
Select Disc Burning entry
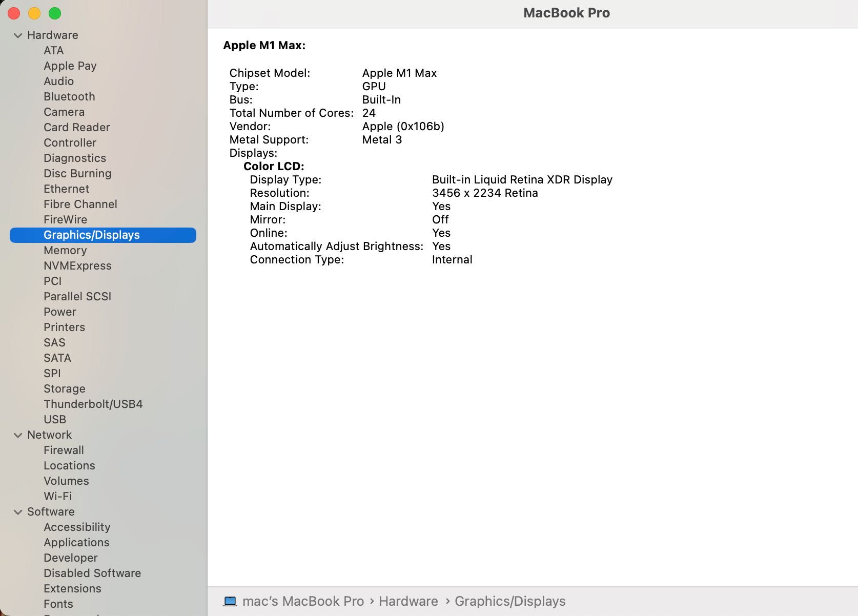77,173
